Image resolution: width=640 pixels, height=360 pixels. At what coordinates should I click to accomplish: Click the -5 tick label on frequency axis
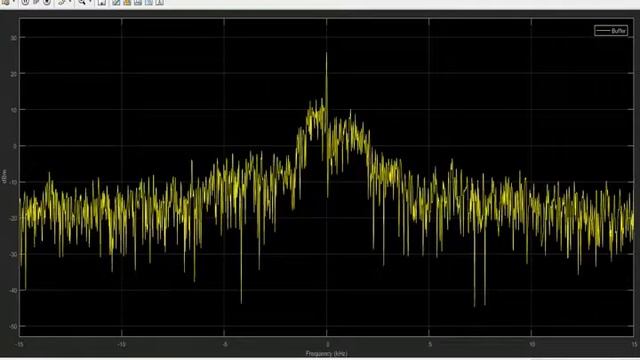click(x=224, y=344)
